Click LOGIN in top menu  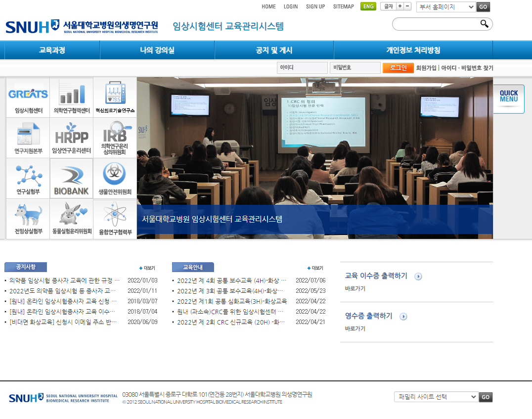point(291,6)
